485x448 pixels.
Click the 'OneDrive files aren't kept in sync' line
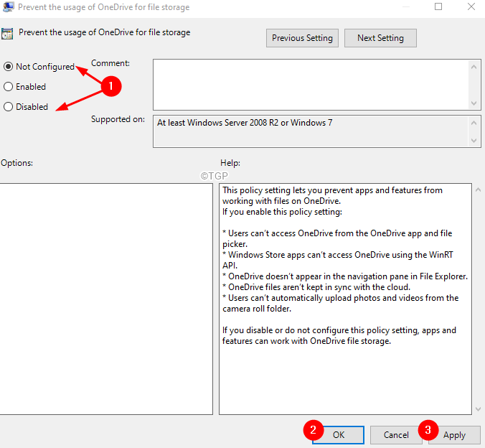click(x=316, y=287)
